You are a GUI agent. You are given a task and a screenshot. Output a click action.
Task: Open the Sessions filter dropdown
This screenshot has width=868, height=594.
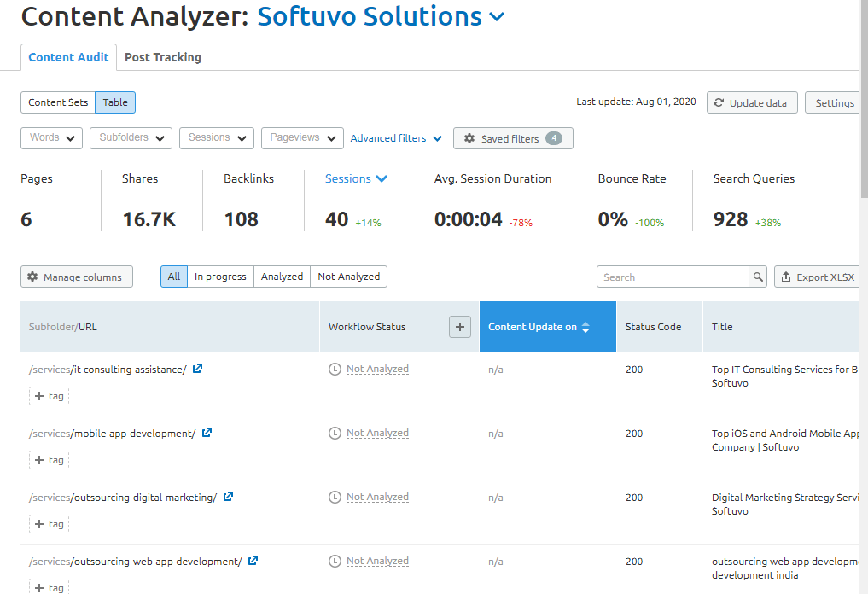tap(217, 138)
